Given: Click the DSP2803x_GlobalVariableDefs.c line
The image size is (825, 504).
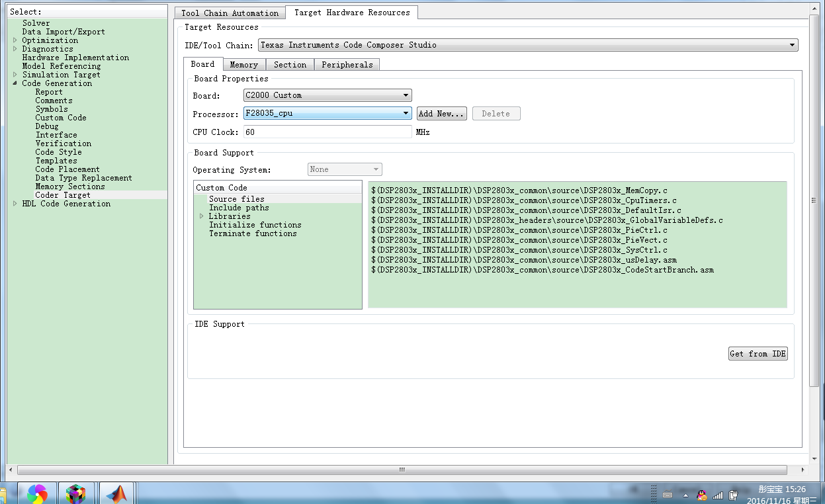Looking at the screenshot, I should (547, 220).
